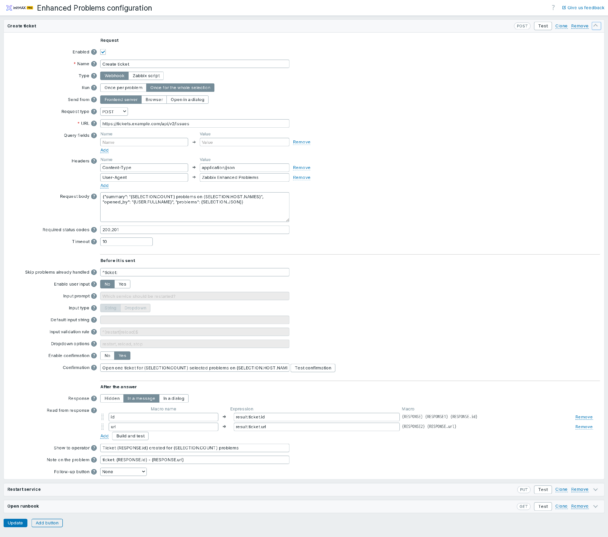Viewport: 608px width, 537px height.
Task: Show help for Show to operator
Action: [94, 448]
